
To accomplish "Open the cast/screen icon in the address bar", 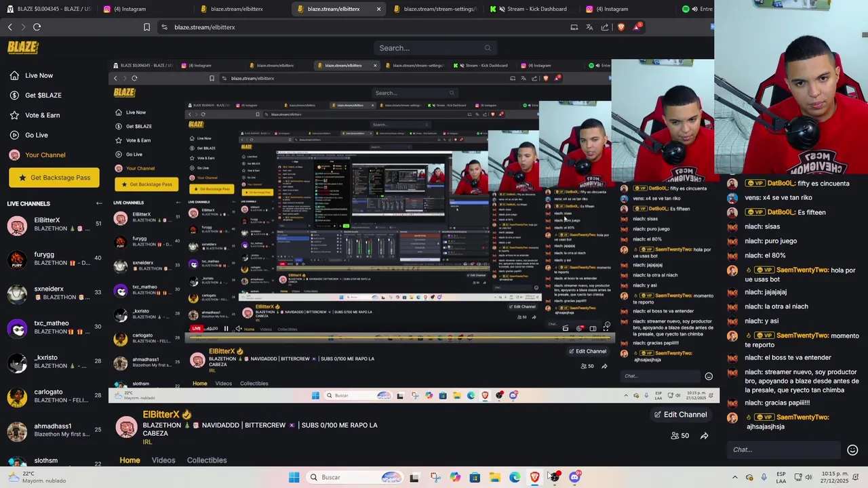I will 574,27.
